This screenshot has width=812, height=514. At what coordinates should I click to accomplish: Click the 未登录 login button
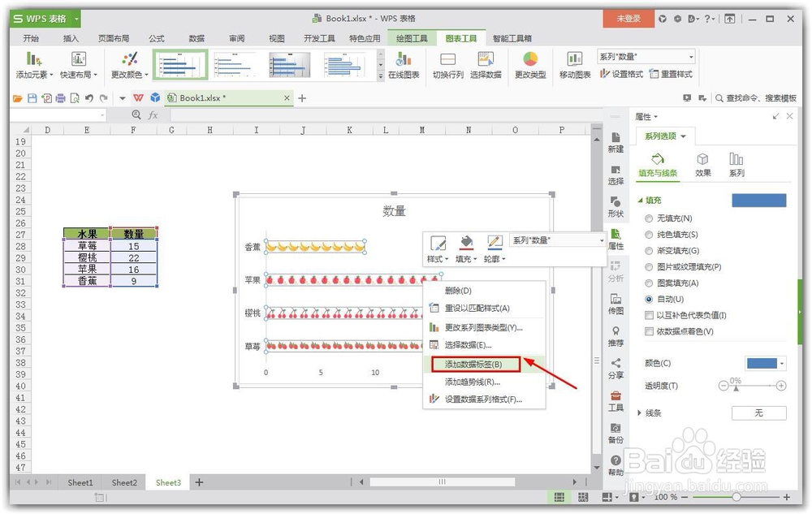click(x=628, y=19)
